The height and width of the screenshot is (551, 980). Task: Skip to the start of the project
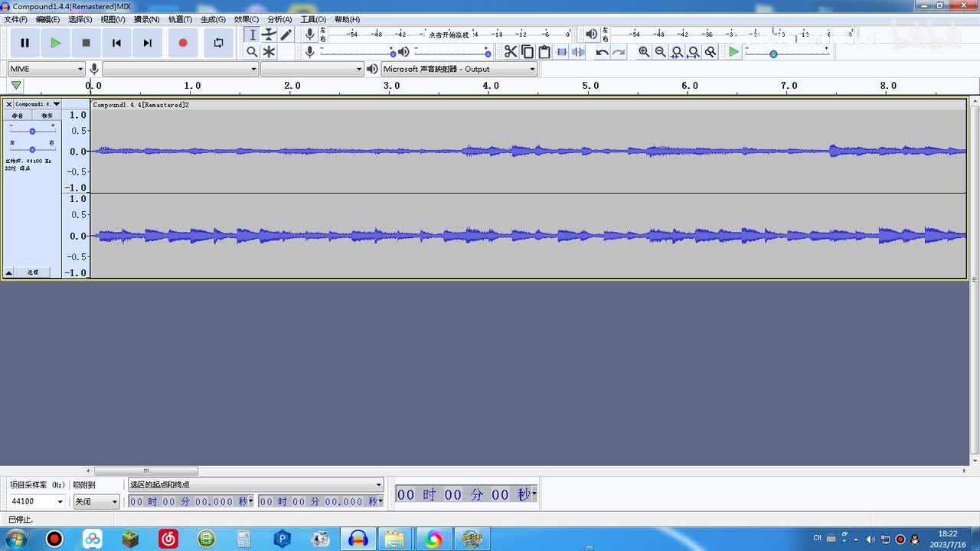click(116, 43)
